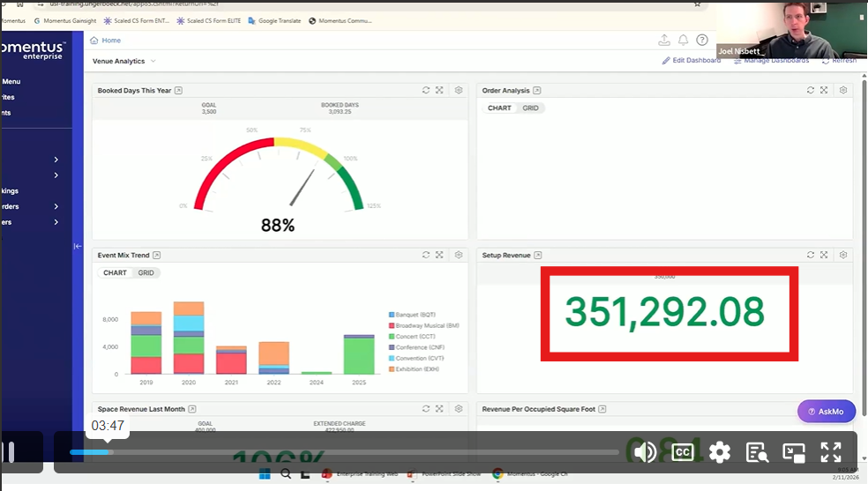Open Space Revenue Last Month settings gear
Screen dimensions: 868x491
[x=459, y=409]
